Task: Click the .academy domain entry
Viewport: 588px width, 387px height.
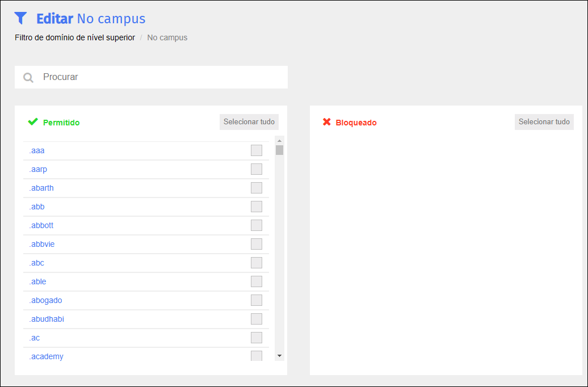Action: click(46, 356)
